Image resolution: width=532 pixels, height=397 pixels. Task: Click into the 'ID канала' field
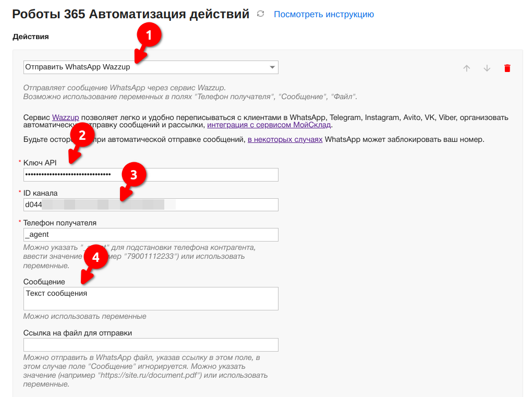(x=151, y=204)
